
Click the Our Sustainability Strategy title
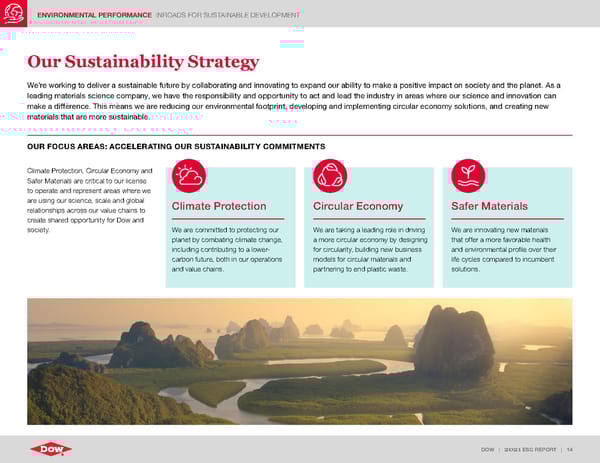point(143,62)
